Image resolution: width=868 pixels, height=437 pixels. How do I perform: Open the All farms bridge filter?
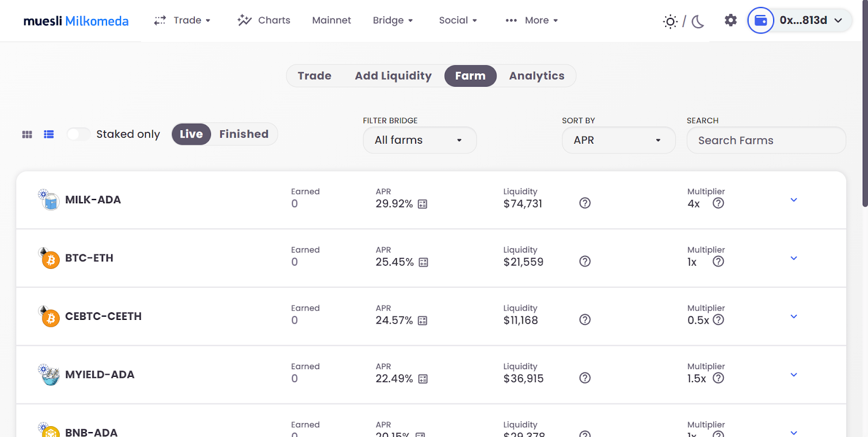[x=419, y=140]
